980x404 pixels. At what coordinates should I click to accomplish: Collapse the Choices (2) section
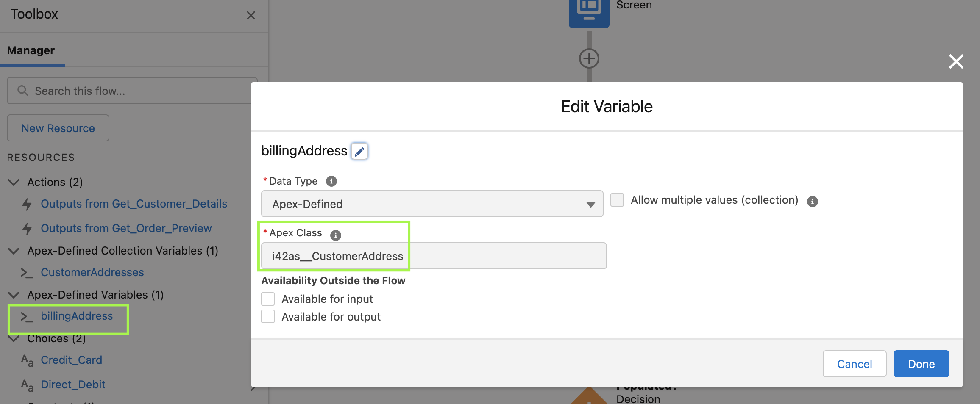(14, 339)
